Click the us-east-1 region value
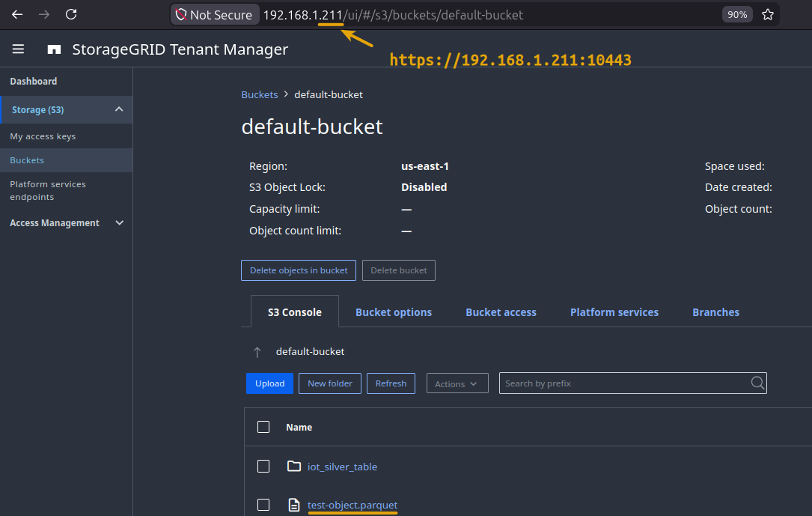 coord(425,166)
